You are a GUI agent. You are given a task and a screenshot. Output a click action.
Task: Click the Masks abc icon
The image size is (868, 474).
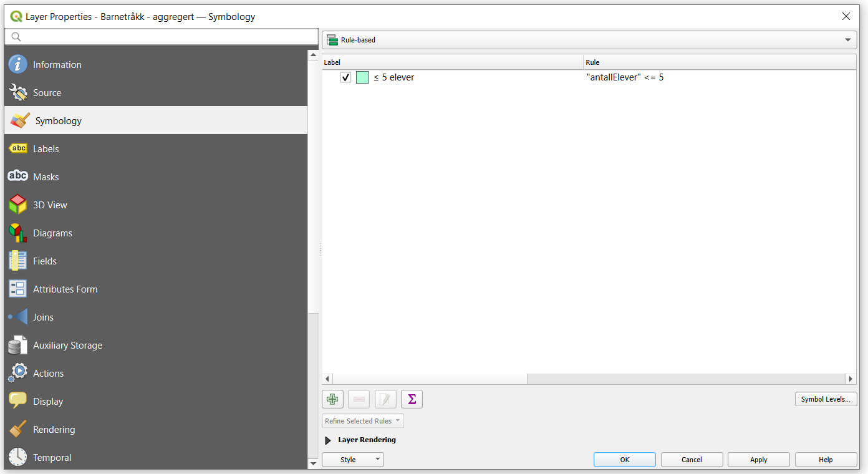[17, 177]
